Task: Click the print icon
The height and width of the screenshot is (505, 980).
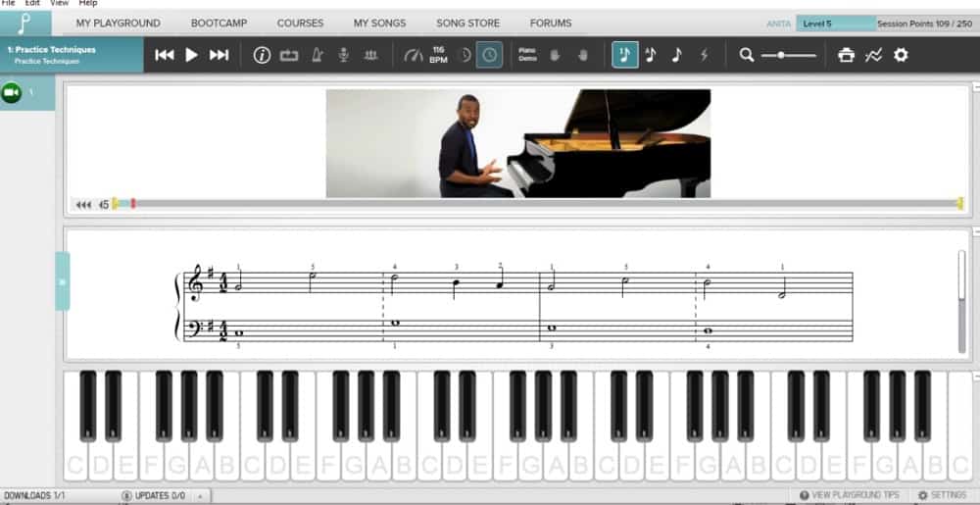Action: [847, 55]
